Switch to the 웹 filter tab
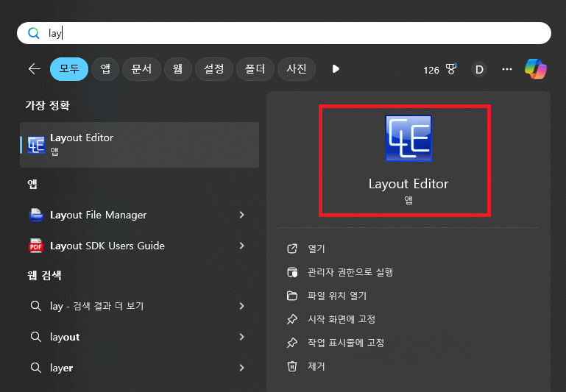566x392 pixels. tap(177, 68)
